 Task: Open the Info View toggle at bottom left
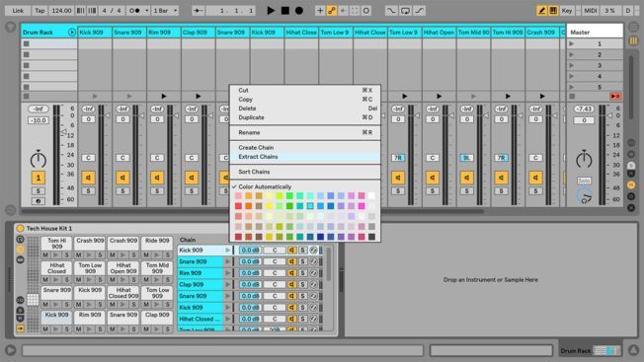(x=11, y=350)
